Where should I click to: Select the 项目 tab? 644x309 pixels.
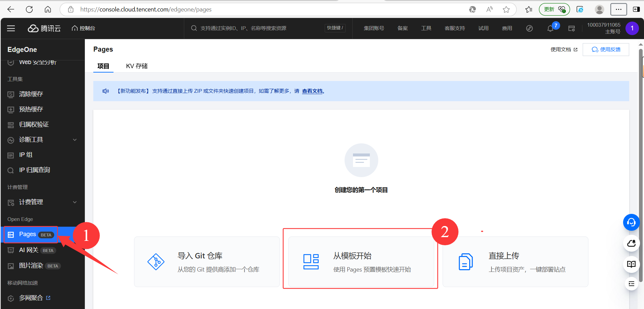(x=103, y=66)
